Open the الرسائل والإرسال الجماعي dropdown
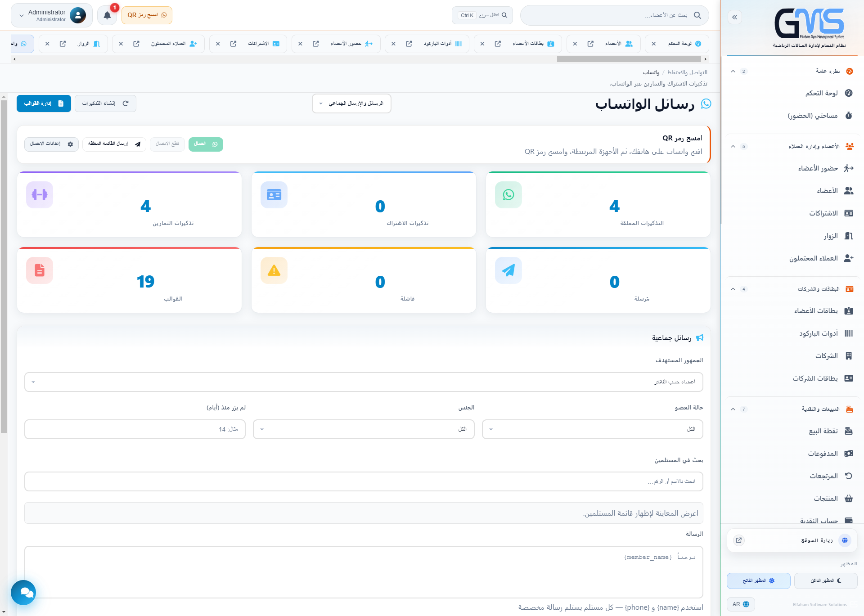Viewport: 864px width, 616px height. (x=351, y=103)
